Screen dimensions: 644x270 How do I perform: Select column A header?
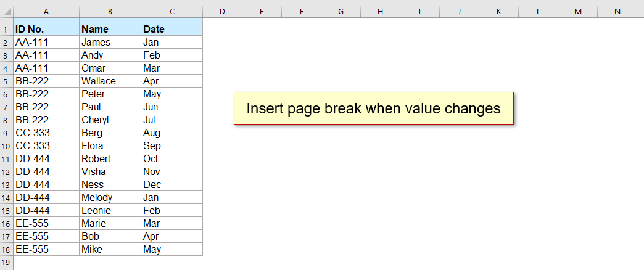tap(46, 12)
